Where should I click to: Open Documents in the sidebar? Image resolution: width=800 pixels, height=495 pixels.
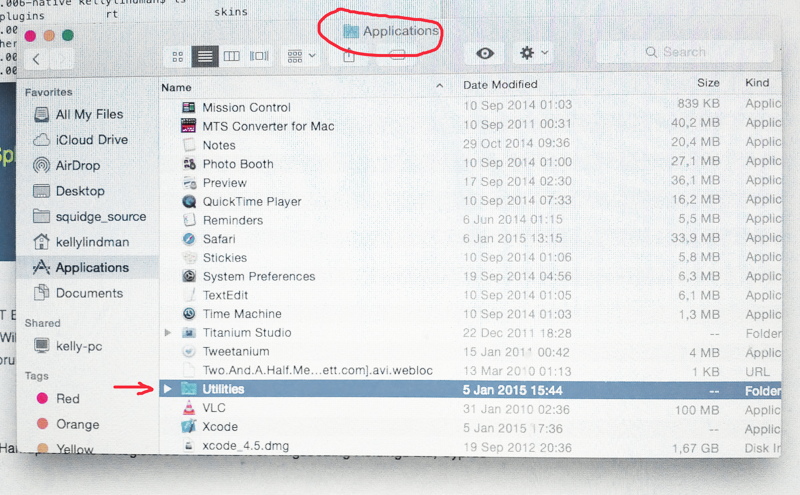(x=79, y=293)
